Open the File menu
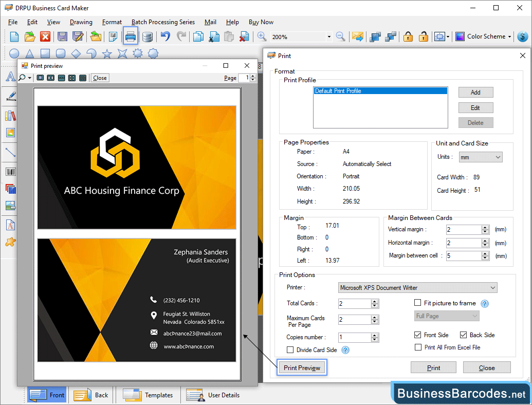Image resolution: width=532 pixels, height=405 pixels. 13,22
